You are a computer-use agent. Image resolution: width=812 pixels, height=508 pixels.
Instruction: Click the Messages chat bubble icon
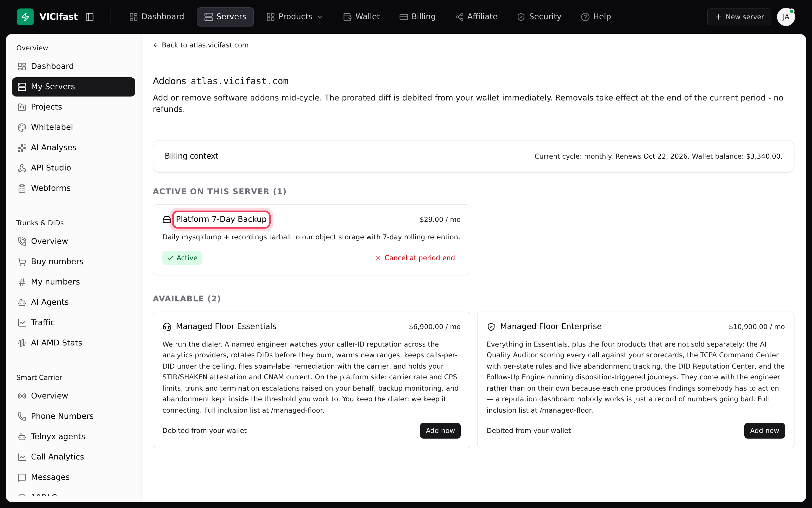tap(22, 478)
